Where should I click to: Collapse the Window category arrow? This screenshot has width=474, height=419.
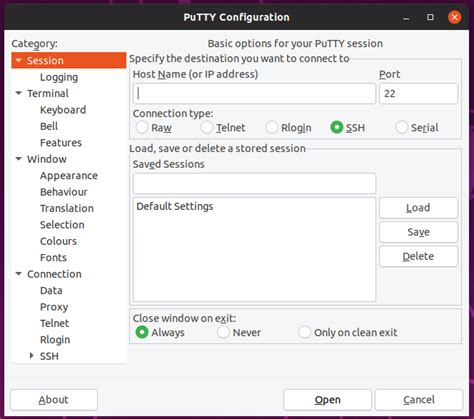pos(19,159)
